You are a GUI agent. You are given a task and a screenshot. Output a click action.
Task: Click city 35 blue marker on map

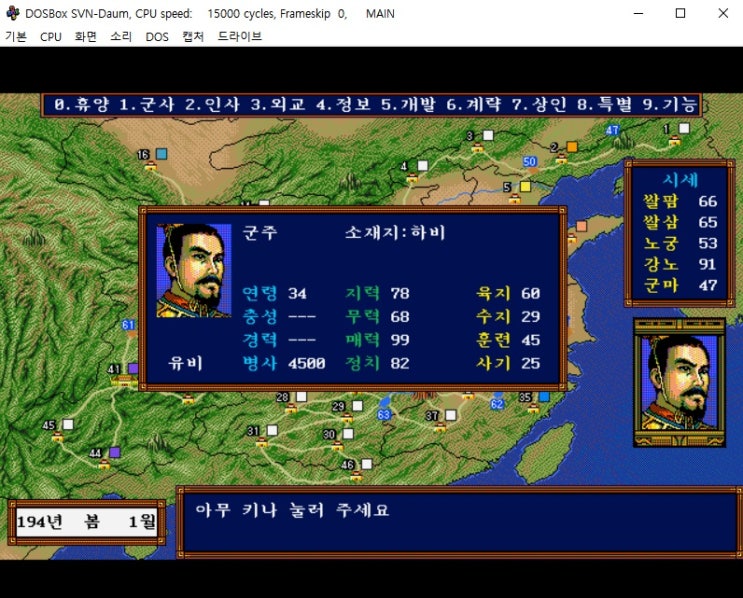pos(544,397)
